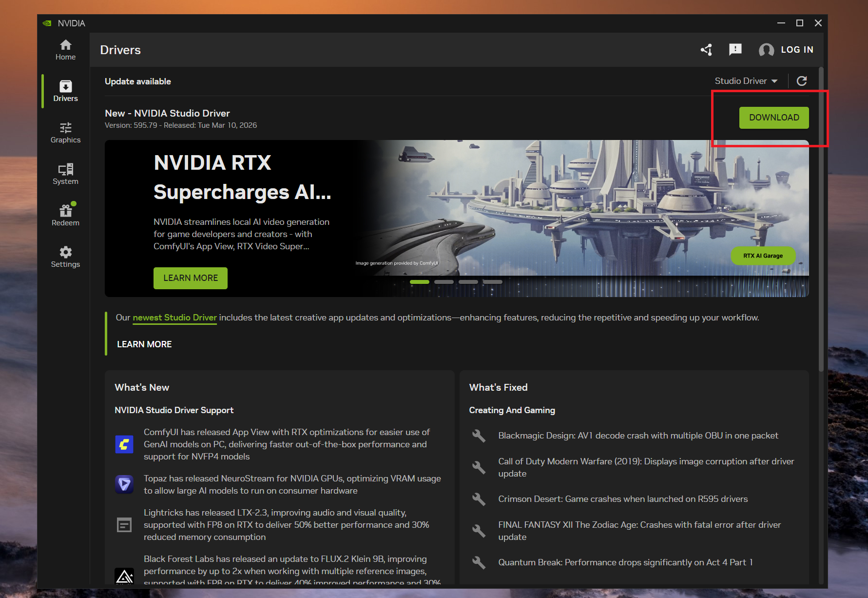
Task: Click the NVIDIA logo in title bar
Action: point(47,23)
